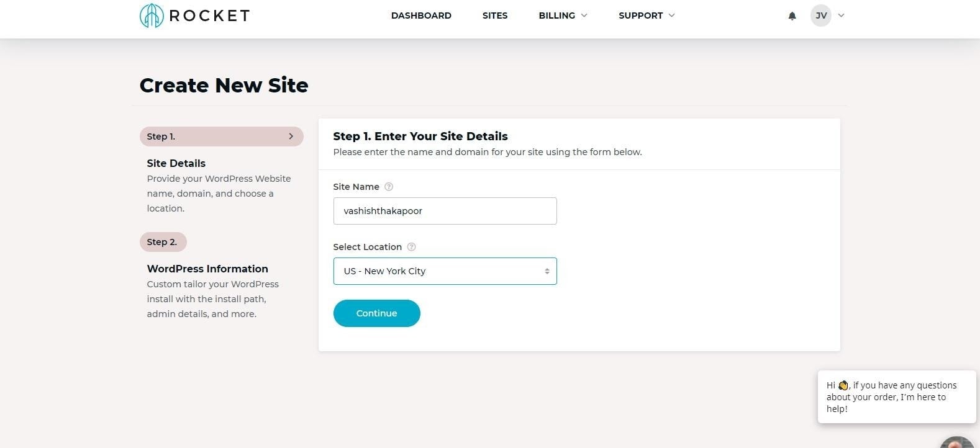The image size is (980, 448).
Task: Click the ROCKET wordmark text
Action: (x=209, y=16)
